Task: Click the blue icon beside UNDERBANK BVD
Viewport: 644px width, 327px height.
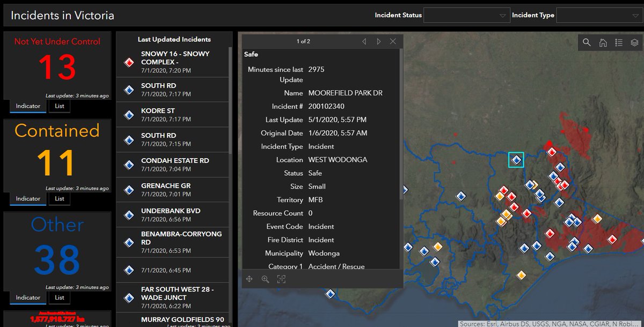Action: coord(129,215)
